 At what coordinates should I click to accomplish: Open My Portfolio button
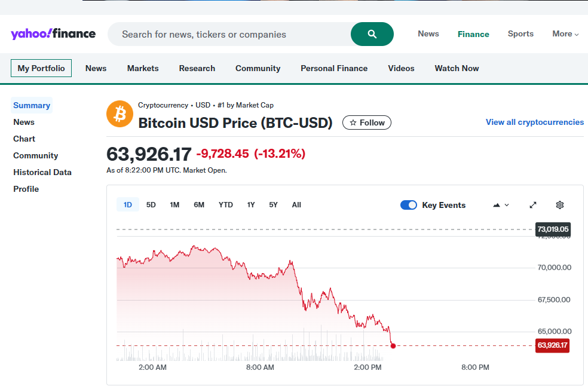pyautogui.click(x=41, y=68)
